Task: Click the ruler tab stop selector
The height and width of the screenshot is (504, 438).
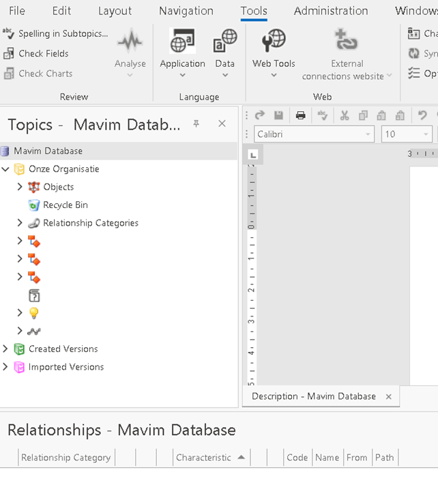Action: 253,155
